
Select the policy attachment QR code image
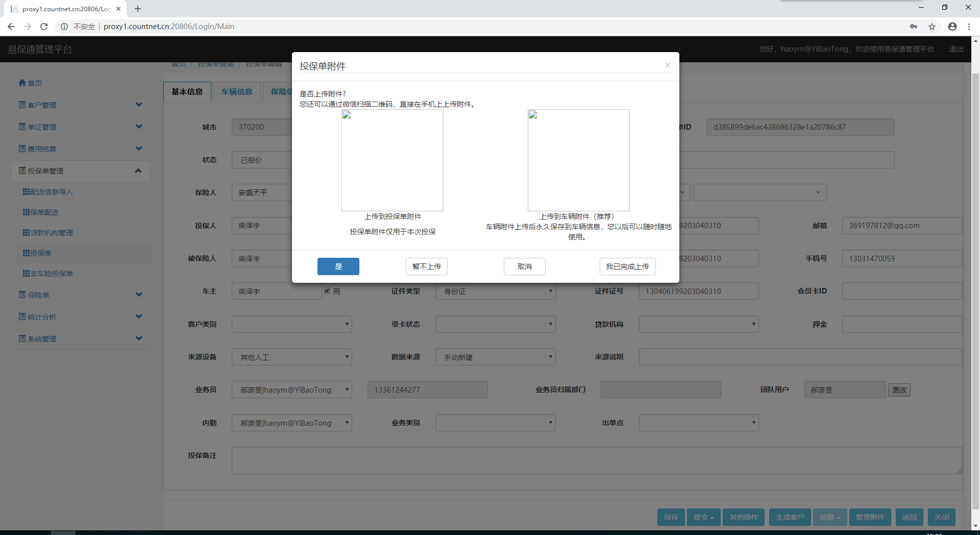(x=392, y=160)
